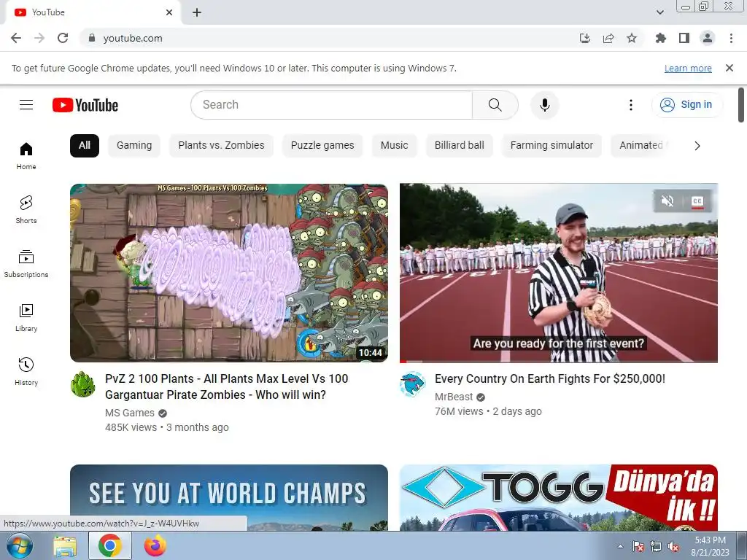Open the tab search dropdown arrow
The image size is (747, 560).
click(660, 12)
